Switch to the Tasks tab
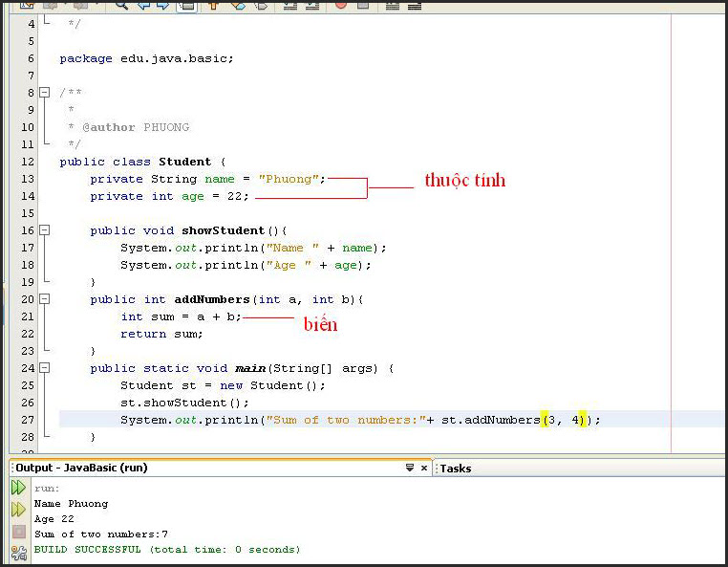The width and height of the screenshot is (728, 567). tap(456, 469)
